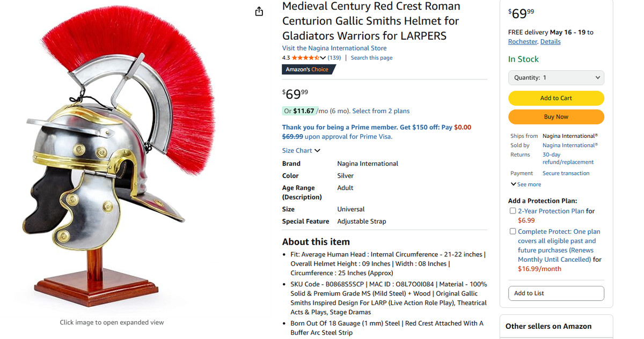The height and width of the screenshot is (339, 644).
Task: Expand the Size Chart section
Action: click(x=301, y=151)
